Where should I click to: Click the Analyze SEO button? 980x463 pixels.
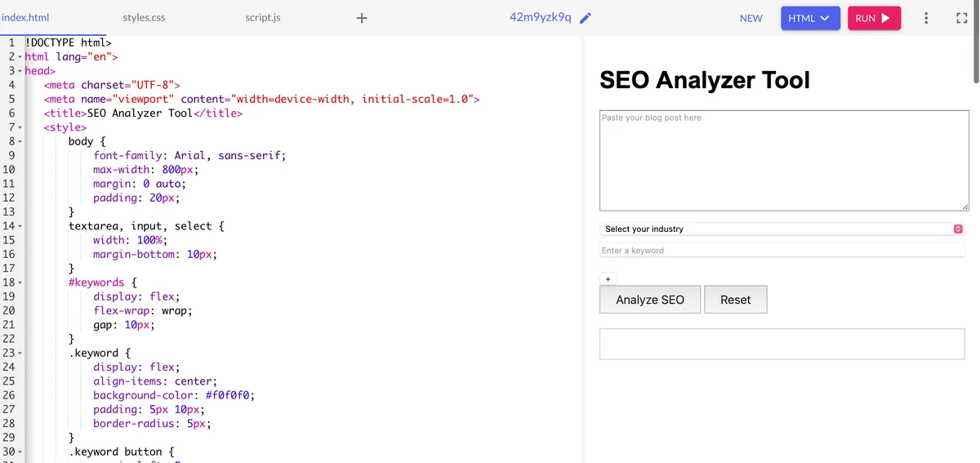pyautogui.click(x=649, y=300)
